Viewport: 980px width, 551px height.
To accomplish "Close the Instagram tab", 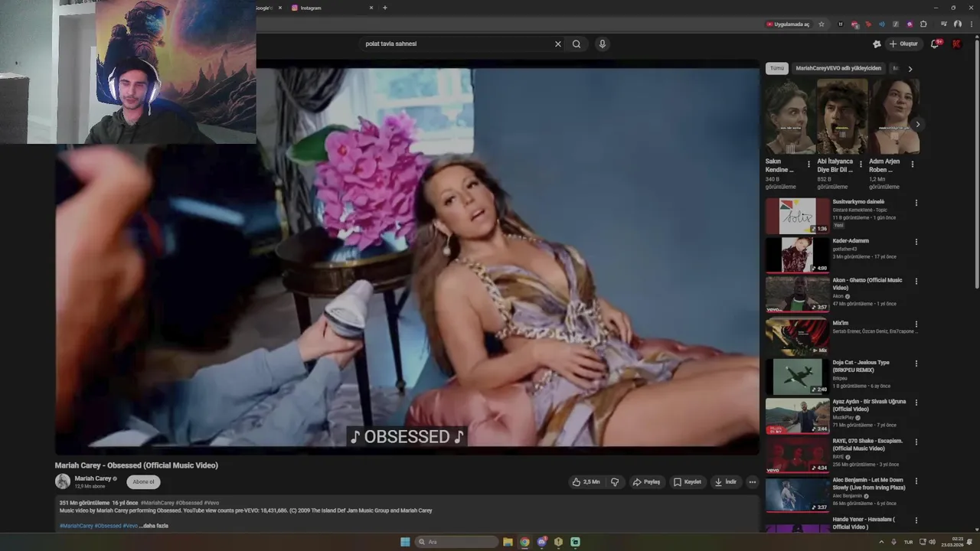I will [x=371, y=8].
